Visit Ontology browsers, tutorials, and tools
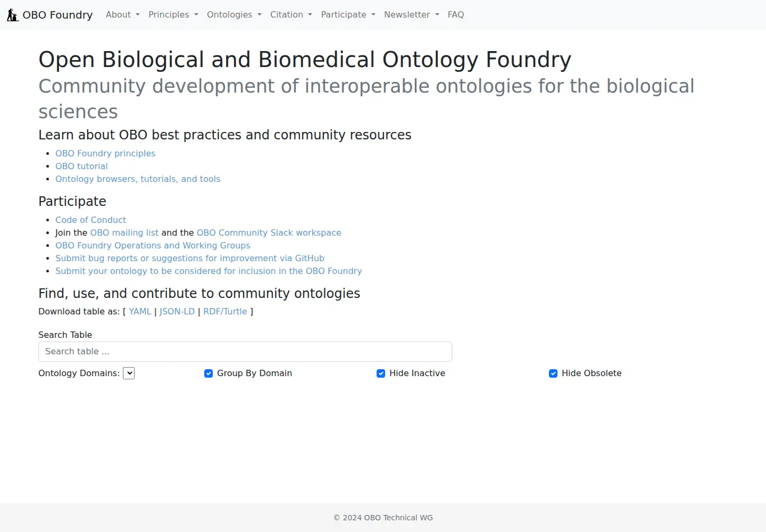This screenshot has height=532, width=766. pos(138,179)
